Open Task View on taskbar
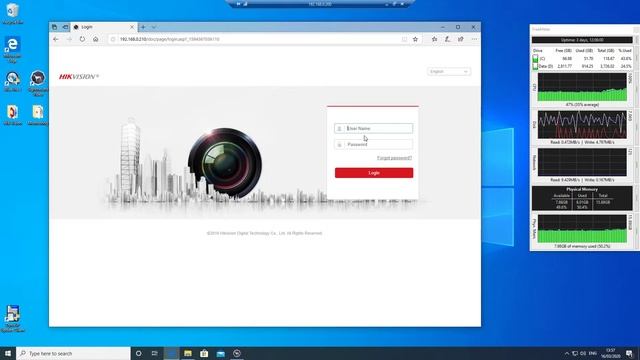 (155, 353)
